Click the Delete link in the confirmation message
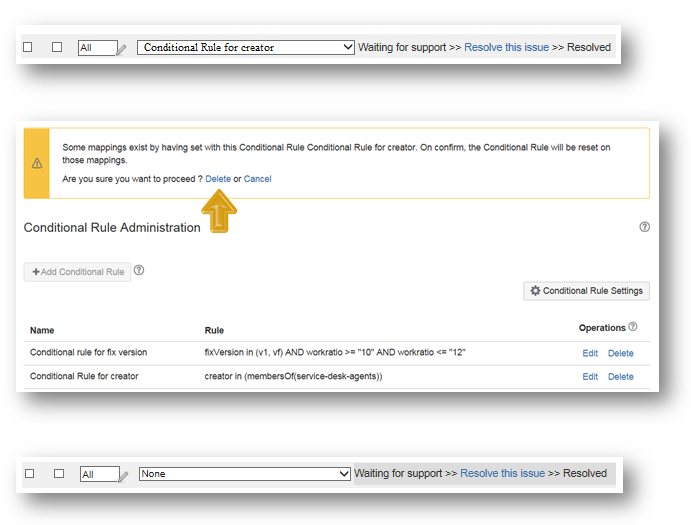Screen dimensions: 691x525 [218, 179]
